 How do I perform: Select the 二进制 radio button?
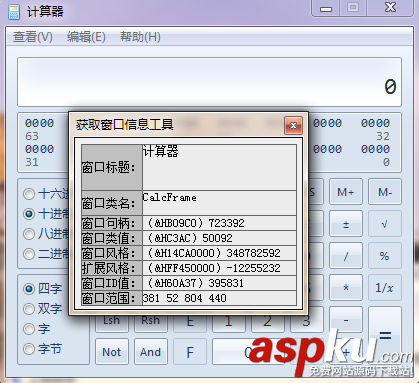tap(29, 254)
